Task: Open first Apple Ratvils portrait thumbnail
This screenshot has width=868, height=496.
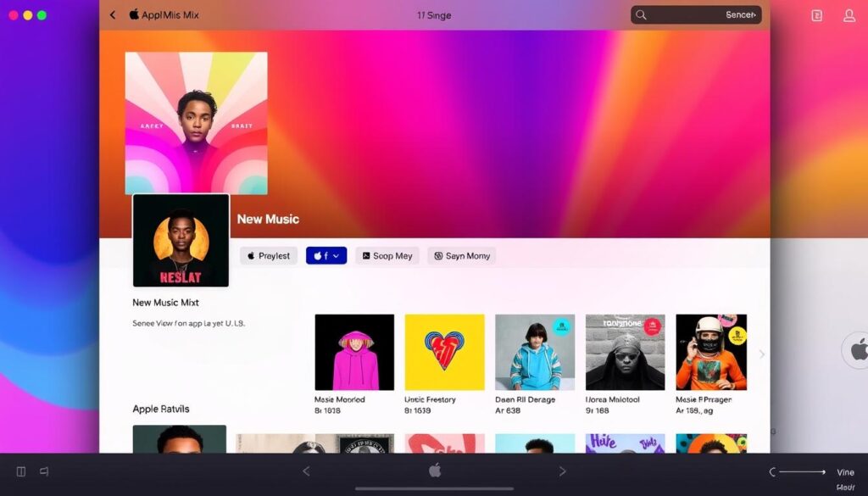Action: pyautogui.click(x=180, y=439)
